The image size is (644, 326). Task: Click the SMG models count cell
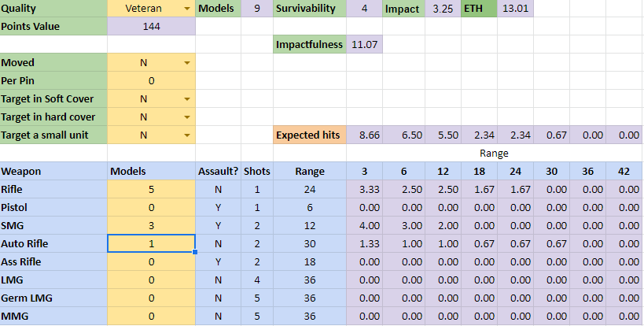[150, 225]
